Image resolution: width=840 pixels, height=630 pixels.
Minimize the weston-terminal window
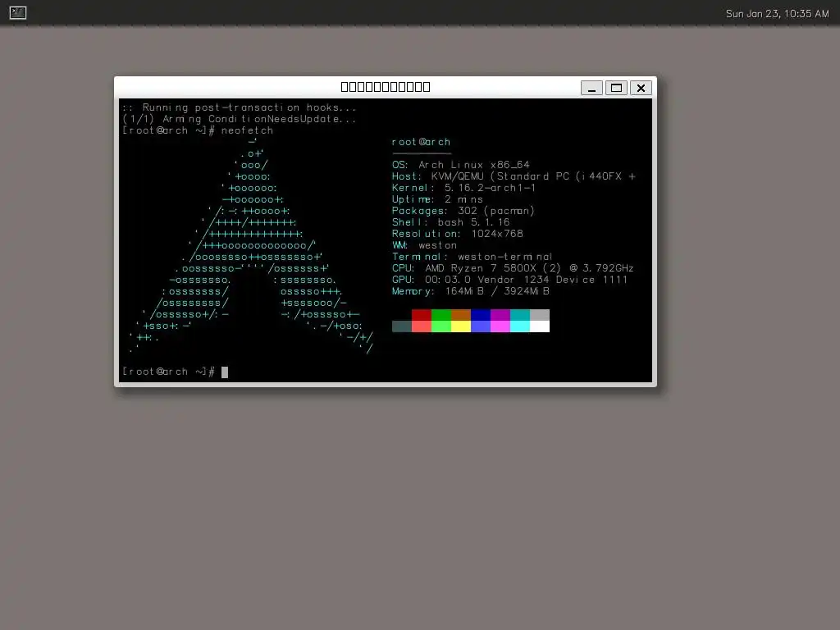pos(591,88)
